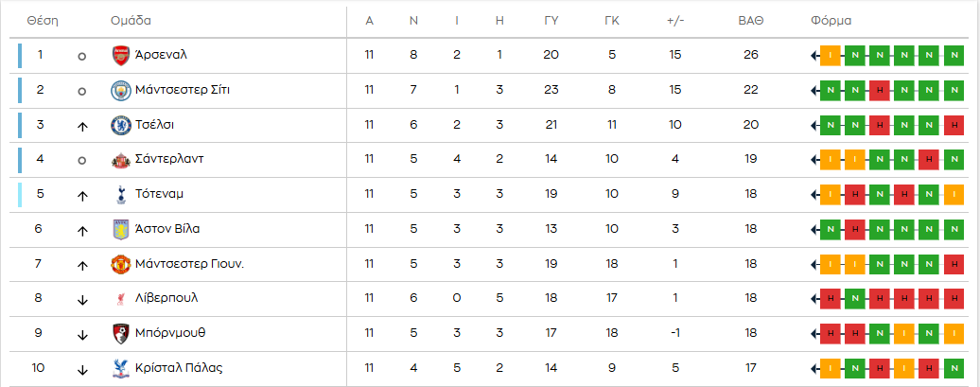This screenshot has width=980, height=387.
Task: Click the Θέση column header
Action: (43, 21)
